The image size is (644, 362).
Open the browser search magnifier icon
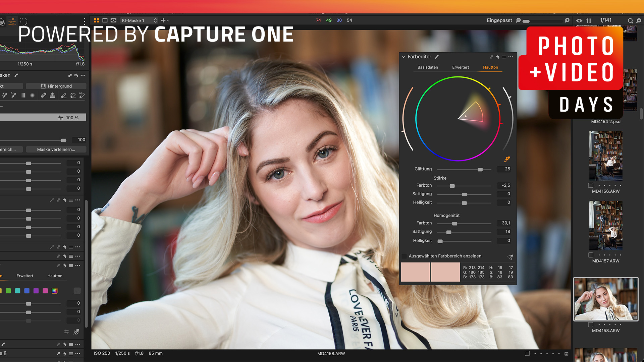coord(630,21)
